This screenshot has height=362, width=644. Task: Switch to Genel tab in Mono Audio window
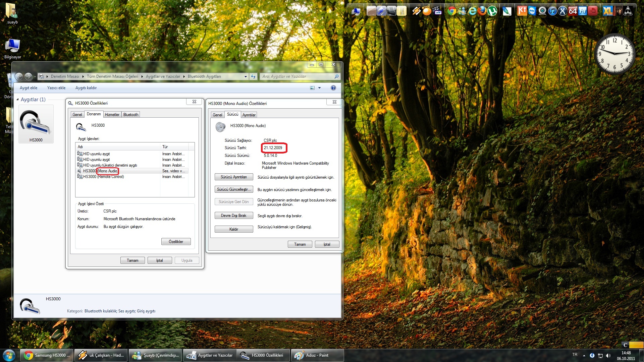tap(217, 115)
